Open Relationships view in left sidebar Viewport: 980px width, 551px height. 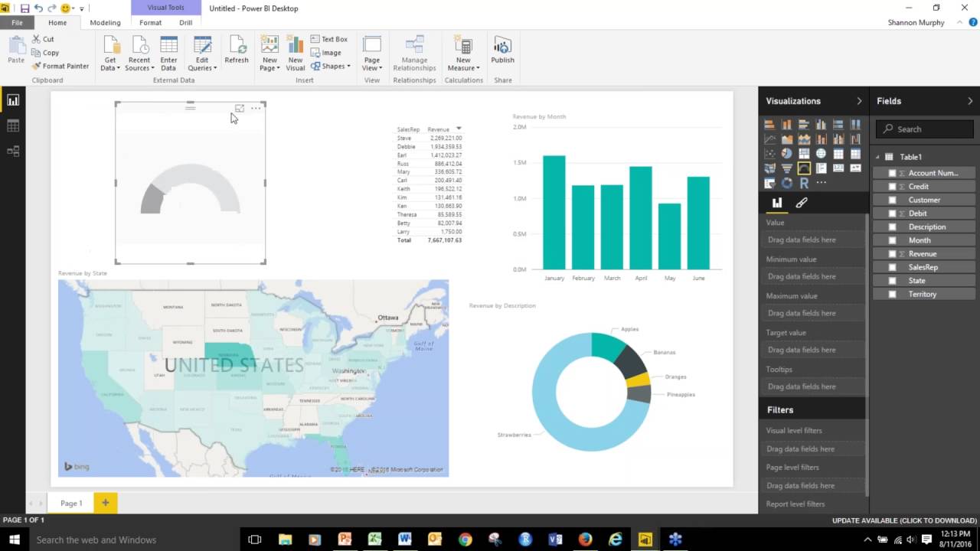[13, 151]
